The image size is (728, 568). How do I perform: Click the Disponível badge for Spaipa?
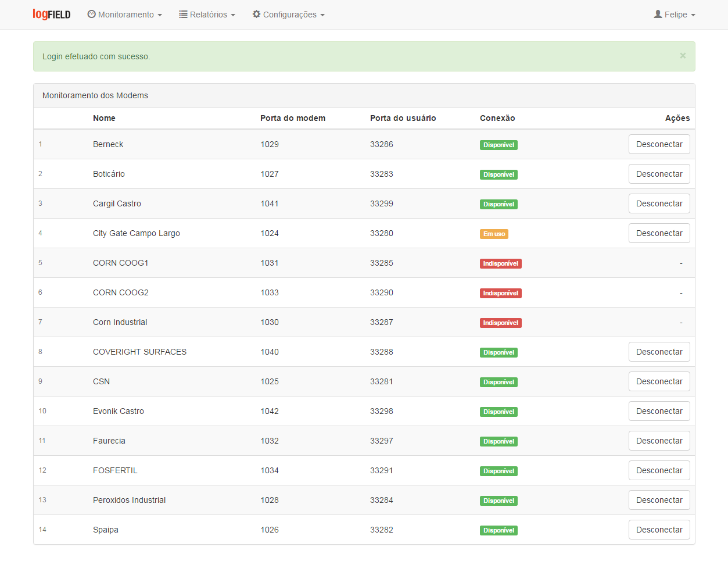pos(499,530)
